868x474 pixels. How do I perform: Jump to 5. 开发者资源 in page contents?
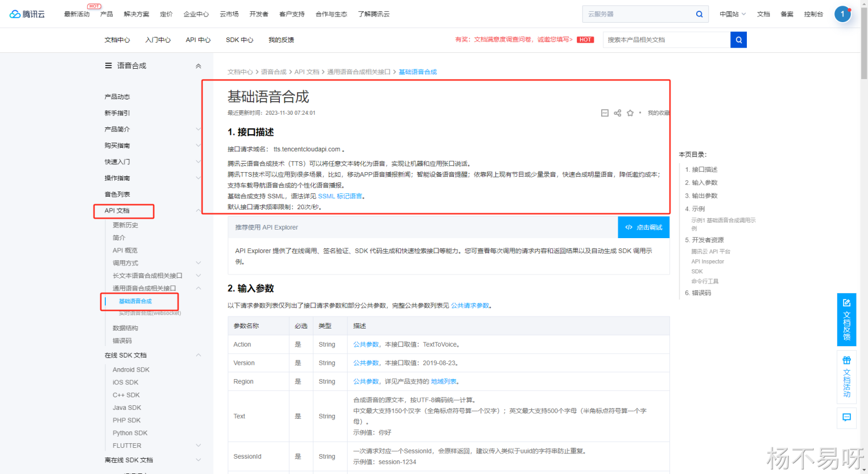point(704,240)
